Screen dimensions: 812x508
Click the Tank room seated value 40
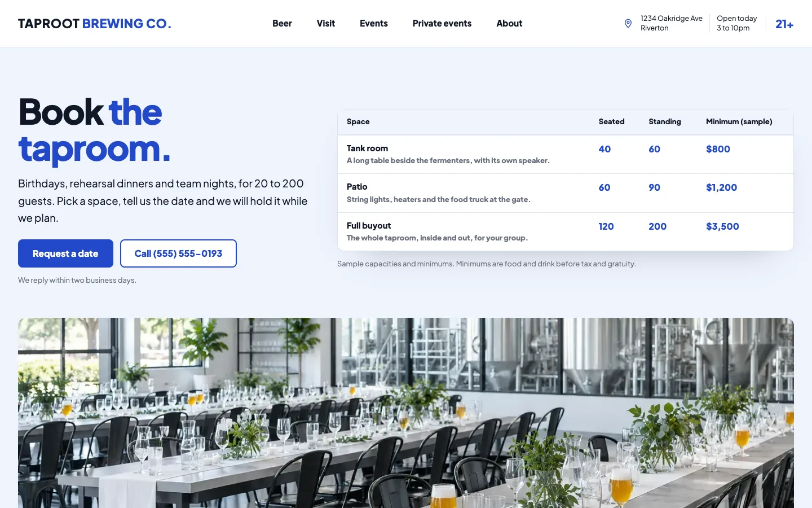(x=604, y=149)
